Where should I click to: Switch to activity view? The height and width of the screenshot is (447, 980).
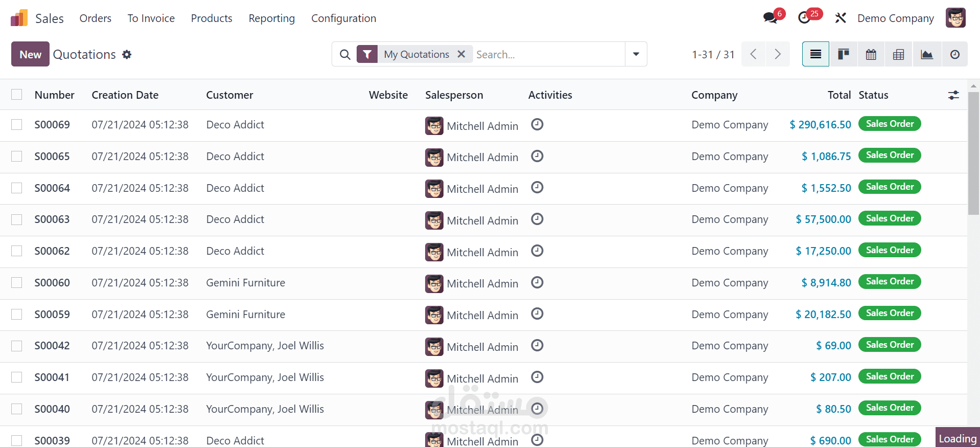coord(954,54)
